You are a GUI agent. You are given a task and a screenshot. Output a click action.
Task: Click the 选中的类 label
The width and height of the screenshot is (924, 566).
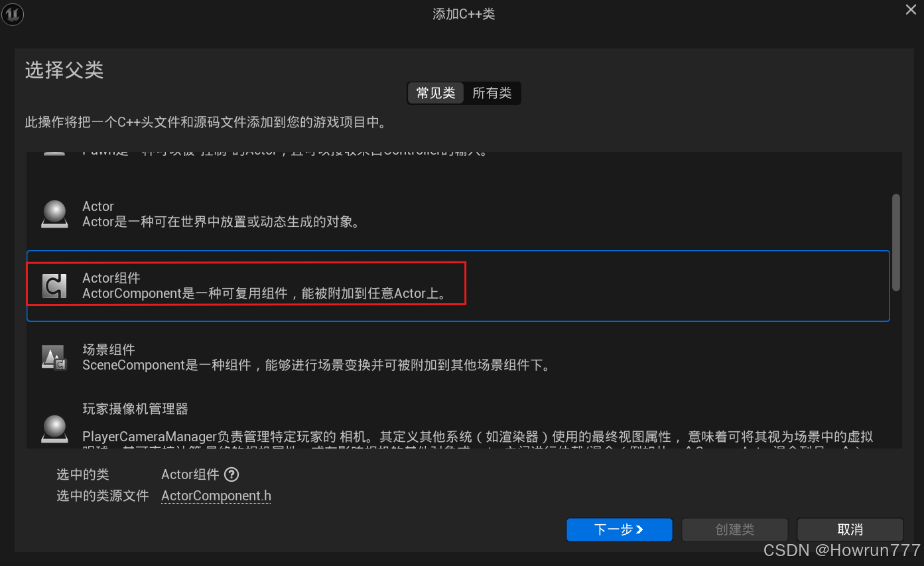(83, 474)
